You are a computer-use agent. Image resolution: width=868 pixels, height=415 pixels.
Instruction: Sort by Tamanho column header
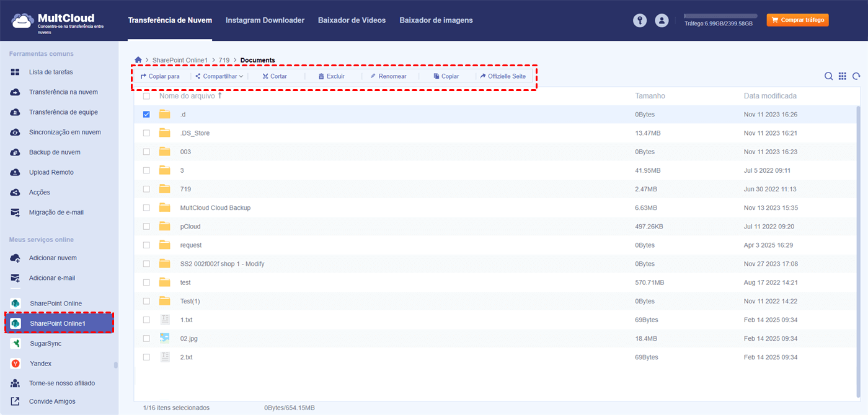[x=650, y=96]
